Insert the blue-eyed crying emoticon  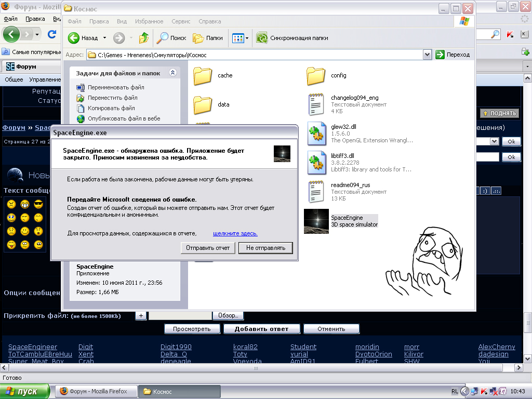(x=11, y=218)
